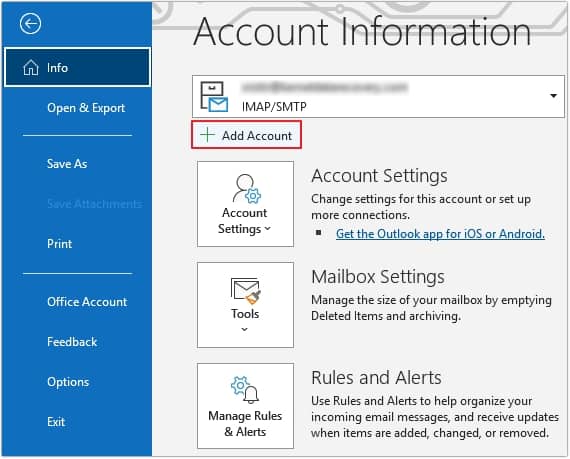This screenshot has height=459, width=570.
Task: Click the green plus Add Account icon
Action: click(208, 134)
